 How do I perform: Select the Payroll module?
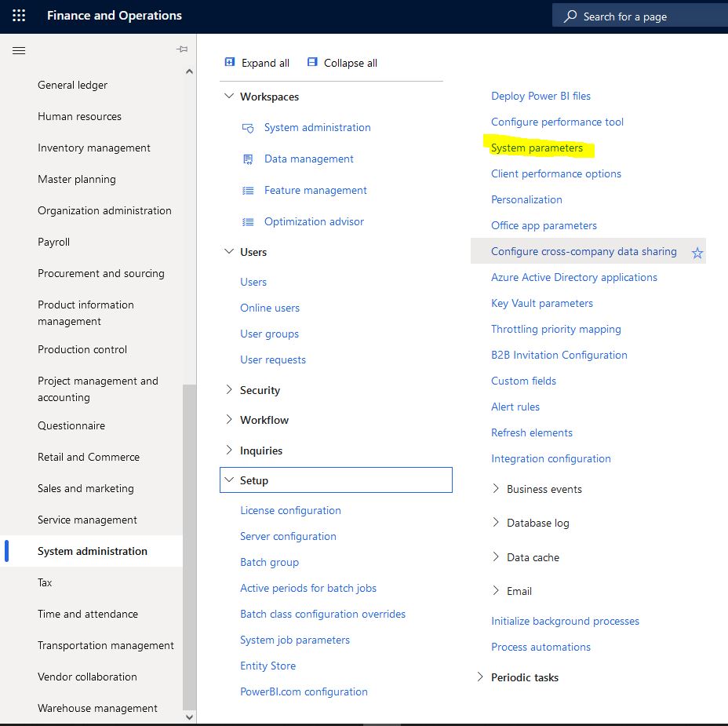[x=53, y=242]
